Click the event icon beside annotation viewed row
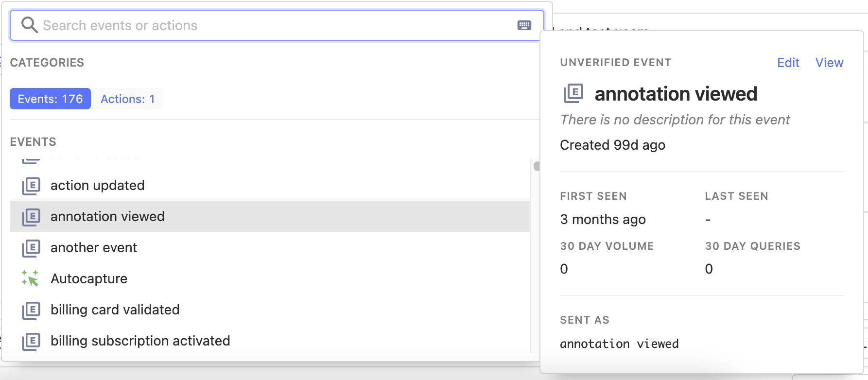Image resolution: width=868 pixels, height=380 pixels. (x=31, y=217)
